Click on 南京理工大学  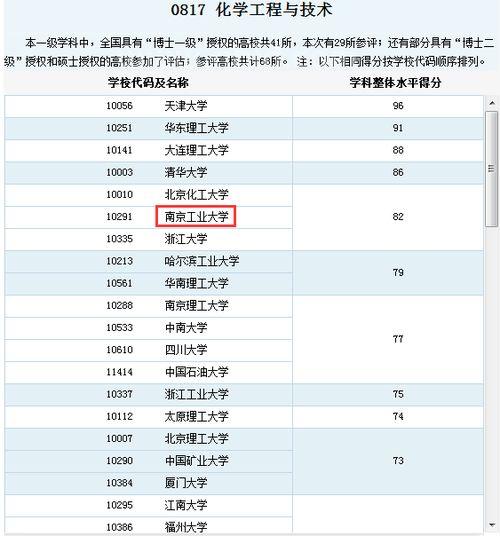(196, 306)
